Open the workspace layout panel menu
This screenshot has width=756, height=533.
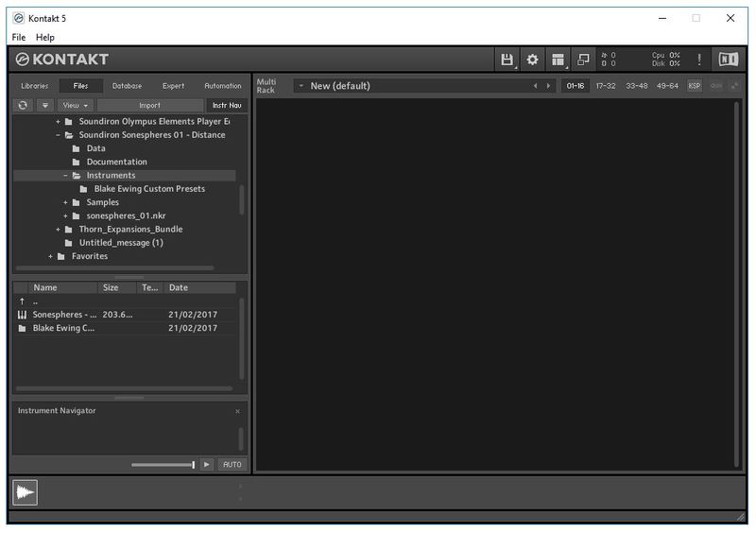558,60
